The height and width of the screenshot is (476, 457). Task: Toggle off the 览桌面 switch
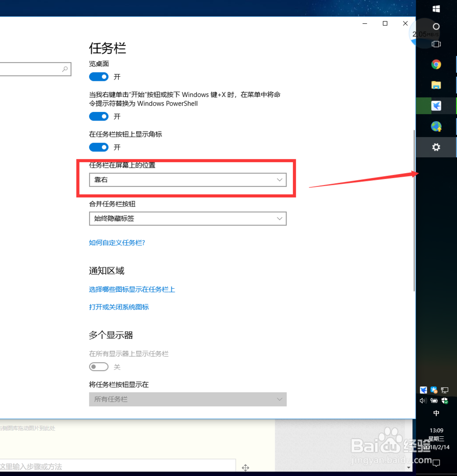click(99, 77)
